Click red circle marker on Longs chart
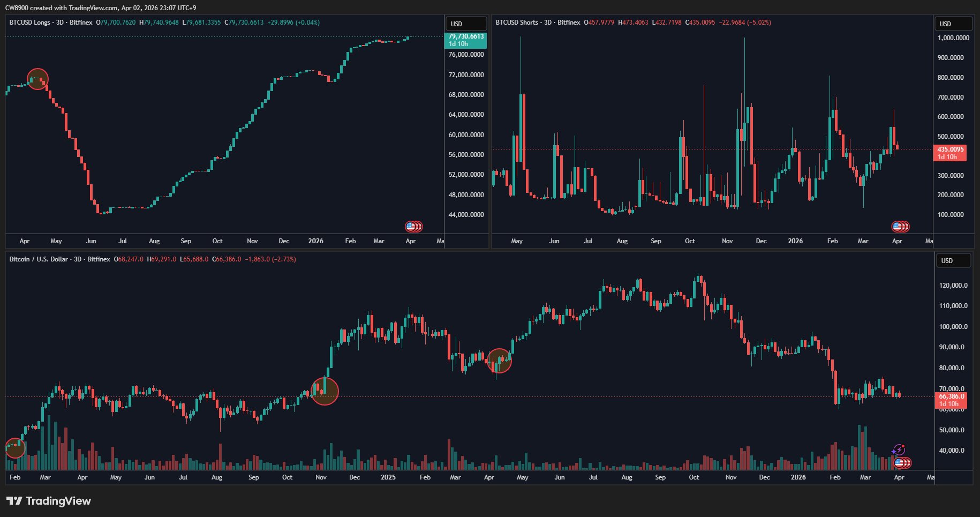 click(37, 79)
